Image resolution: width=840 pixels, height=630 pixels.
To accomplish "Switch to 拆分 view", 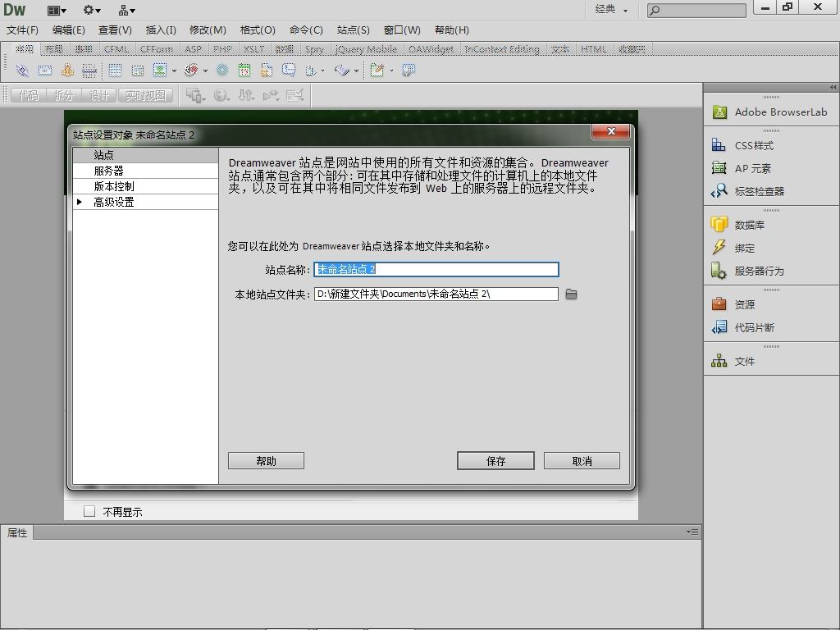I will point(64,95).
